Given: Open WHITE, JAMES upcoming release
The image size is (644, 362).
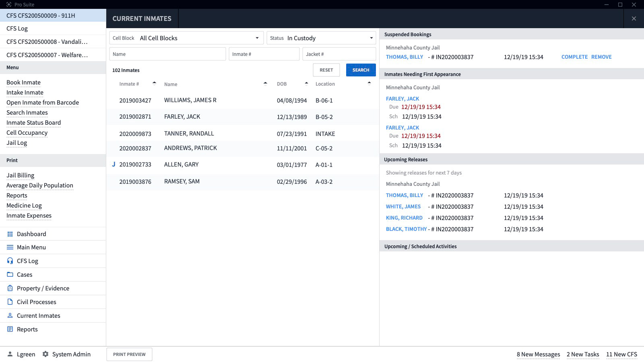Looking at the screenshot, I should coord(403,207).
